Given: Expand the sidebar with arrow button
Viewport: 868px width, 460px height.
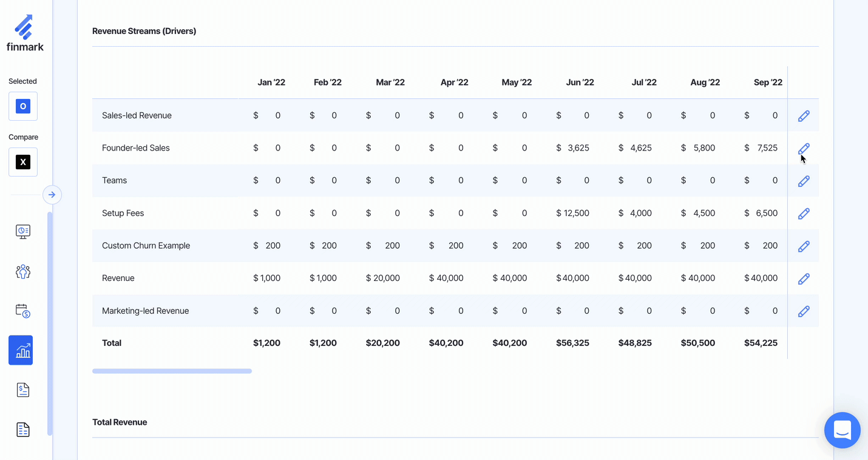Looking at the screenshot, I should click(52, 195).
